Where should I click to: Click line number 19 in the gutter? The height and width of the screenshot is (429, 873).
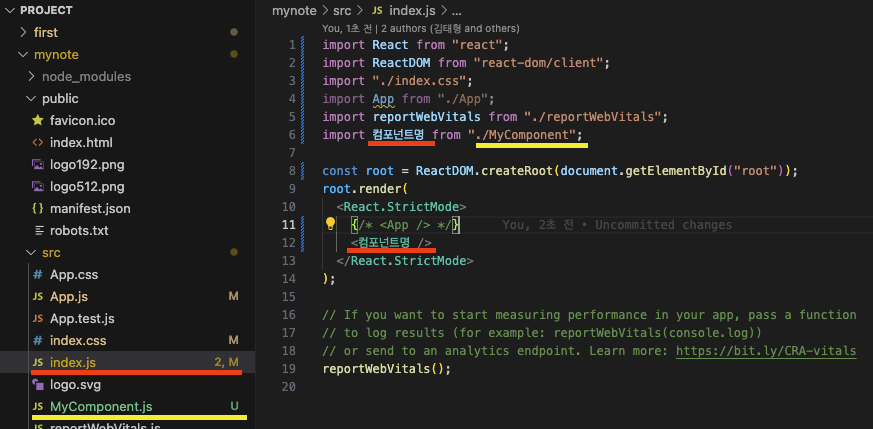point(288,369)
